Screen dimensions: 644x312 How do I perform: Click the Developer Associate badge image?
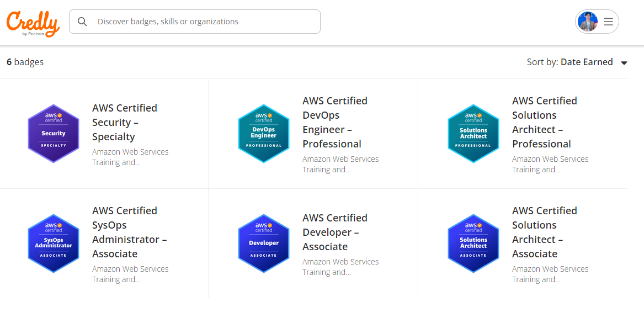click(264, 244)
